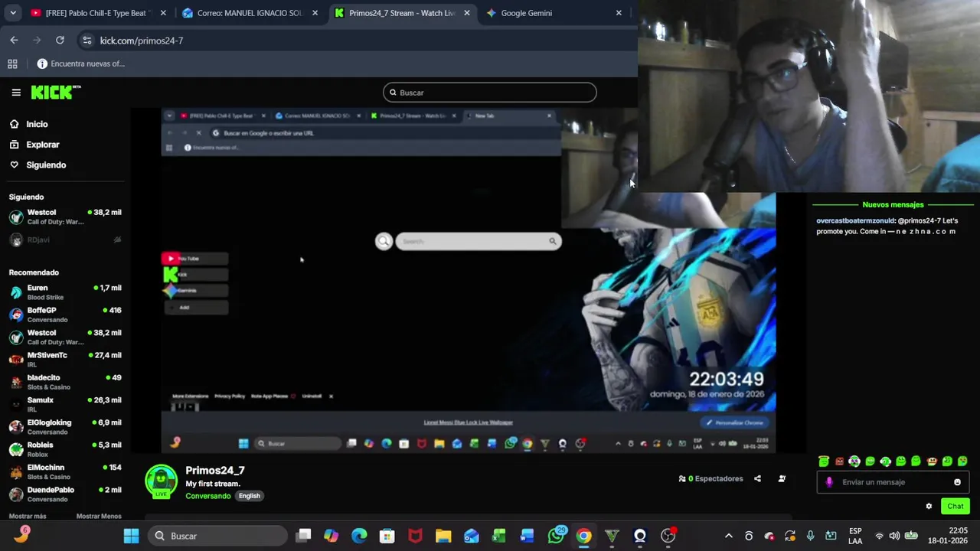Click the search magnifier icon in Kick
The height and width of the screenshot is (551, 980).
click(393, 93)
